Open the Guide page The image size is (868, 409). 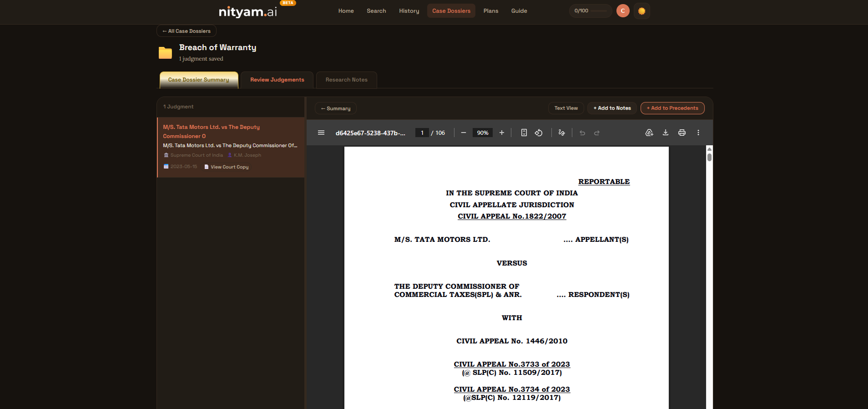coord(519,11)
